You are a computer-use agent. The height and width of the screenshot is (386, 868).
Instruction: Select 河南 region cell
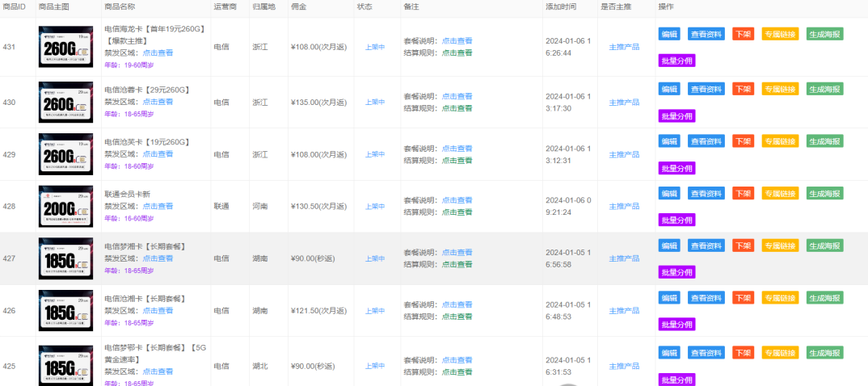259,206
